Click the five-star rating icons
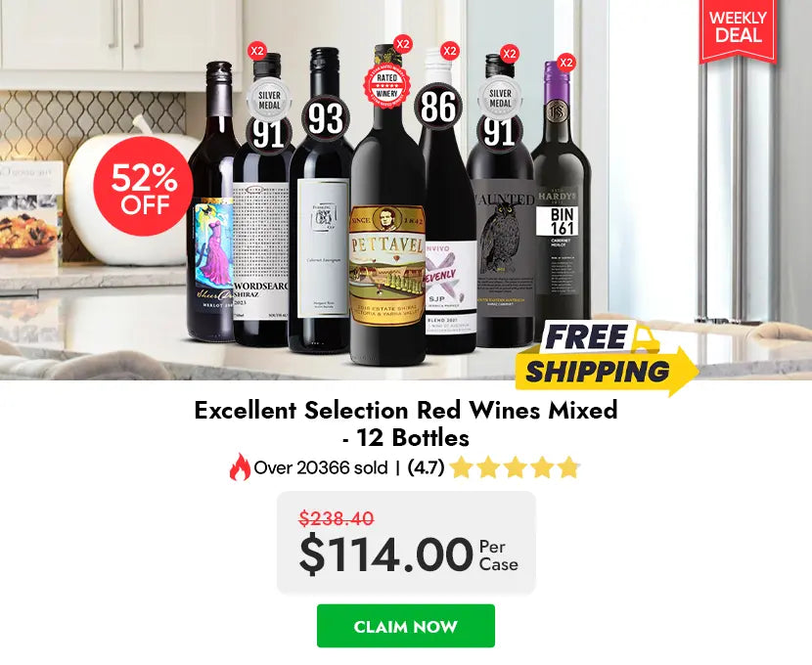812x665 pixels. pyautogui.click(x=515, y=467)
